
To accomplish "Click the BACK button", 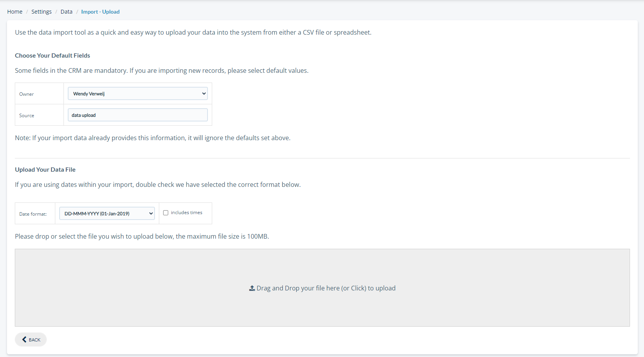I will click(31, 339).
